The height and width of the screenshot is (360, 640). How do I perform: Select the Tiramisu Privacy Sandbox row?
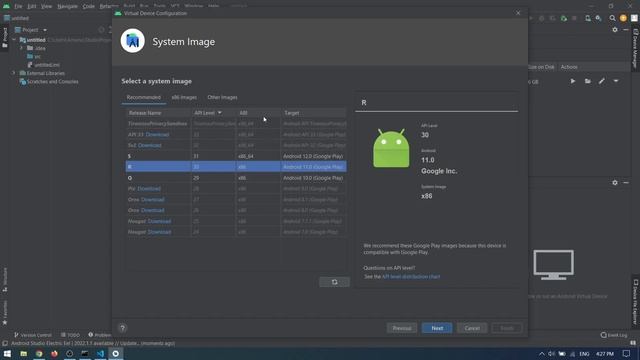[x=236, y=124]
